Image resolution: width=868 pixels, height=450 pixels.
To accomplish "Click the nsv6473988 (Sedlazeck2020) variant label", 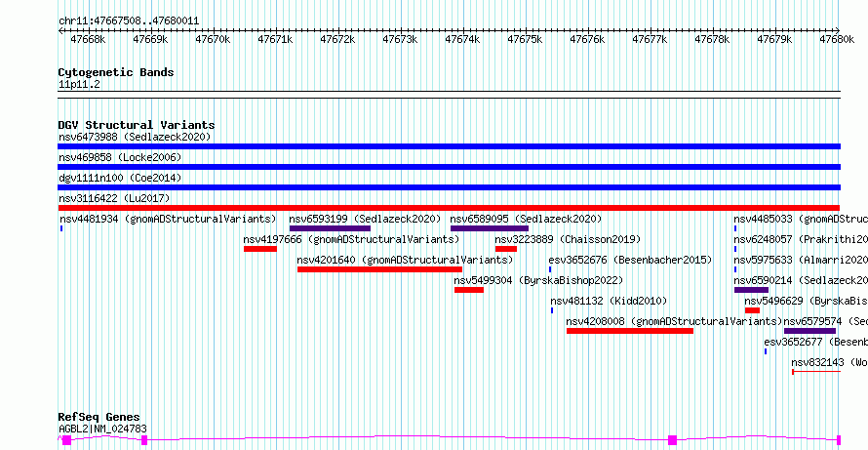I will (x=135, y=137).
